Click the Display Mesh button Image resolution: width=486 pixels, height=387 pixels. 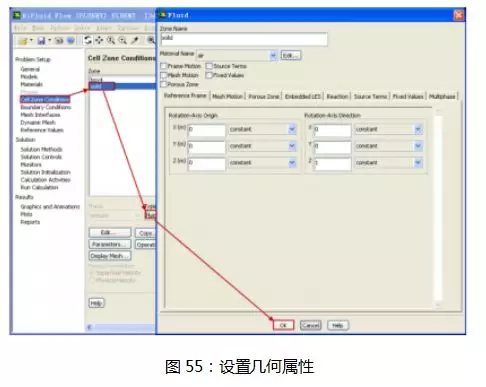(110, 256)
